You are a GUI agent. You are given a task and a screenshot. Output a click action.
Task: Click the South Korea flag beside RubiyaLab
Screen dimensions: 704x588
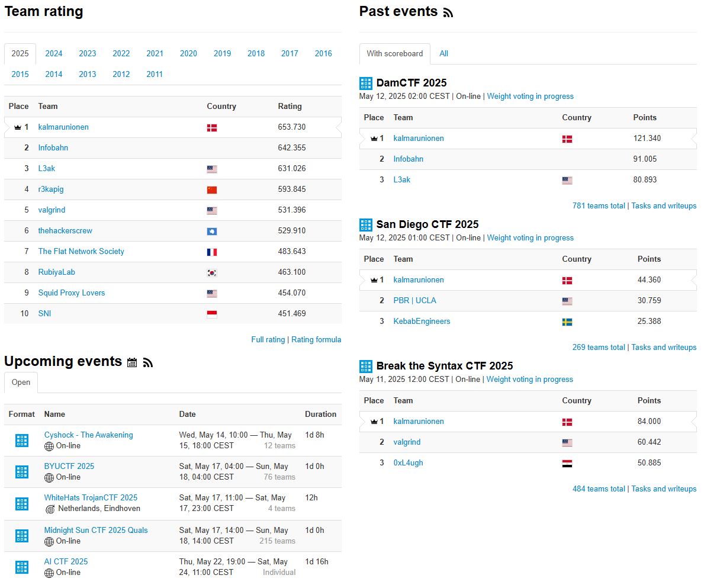point(212,273)
